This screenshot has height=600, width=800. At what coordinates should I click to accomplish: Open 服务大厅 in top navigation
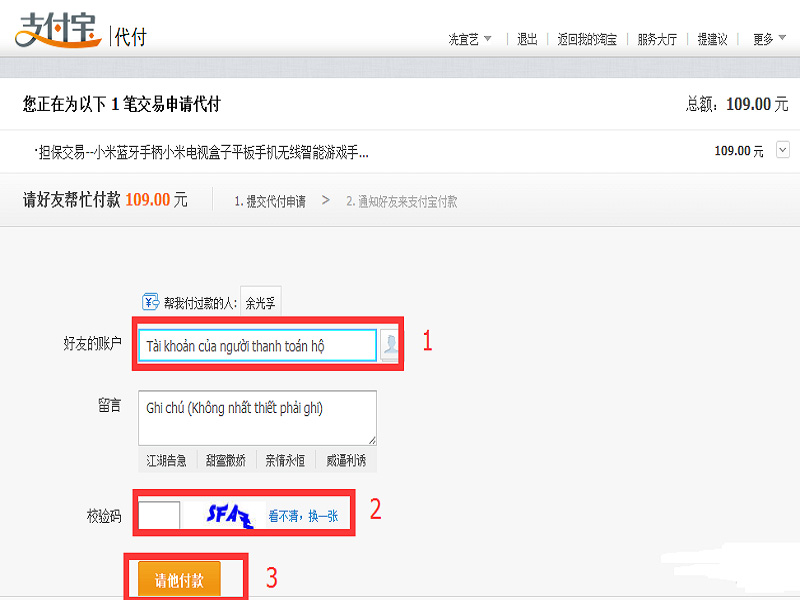(657, 39)
